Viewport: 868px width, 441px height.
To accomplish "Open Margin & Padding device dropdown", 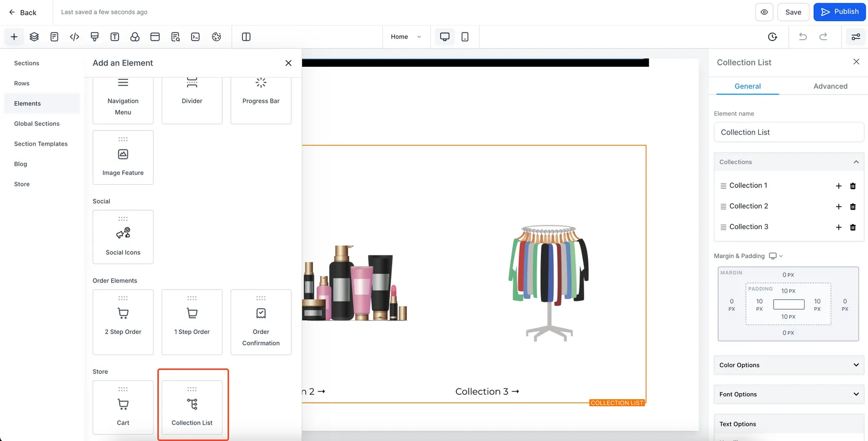I will coord(776,256).
